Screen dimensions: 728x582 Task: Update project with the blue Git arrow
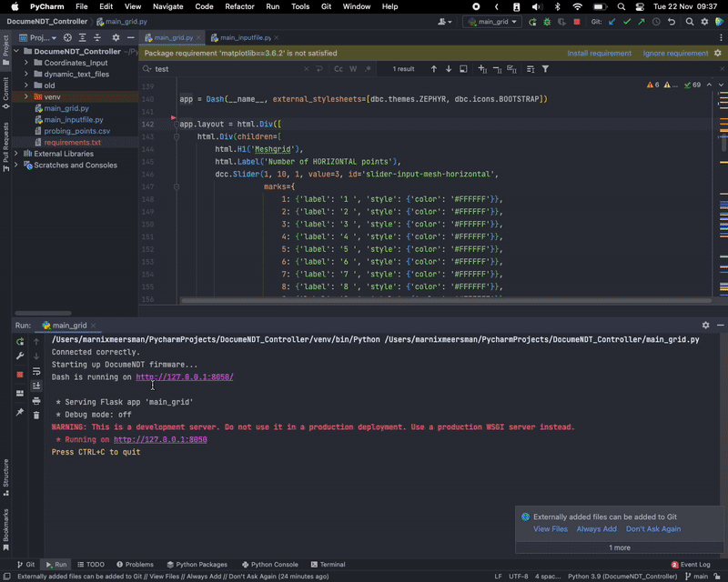612,22
